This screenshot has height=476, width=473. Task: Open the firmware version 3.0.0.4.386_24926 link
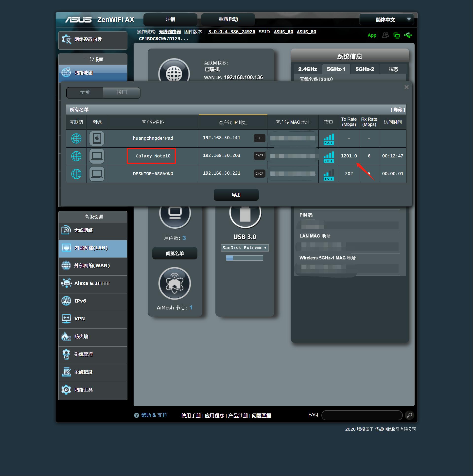click(232, 32)
